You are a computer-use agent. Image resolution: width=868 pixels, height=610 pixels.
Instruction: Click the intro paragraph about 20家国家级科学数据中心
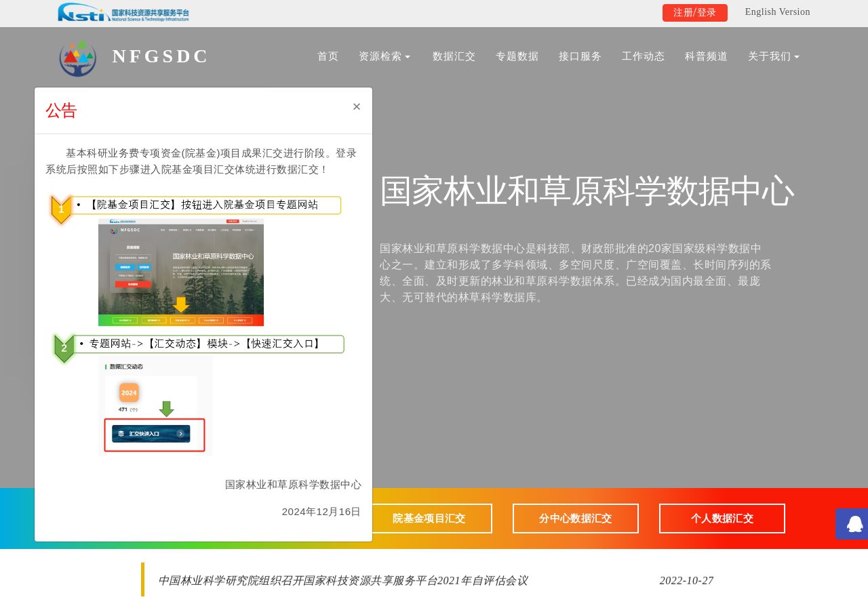coord(575,273)
